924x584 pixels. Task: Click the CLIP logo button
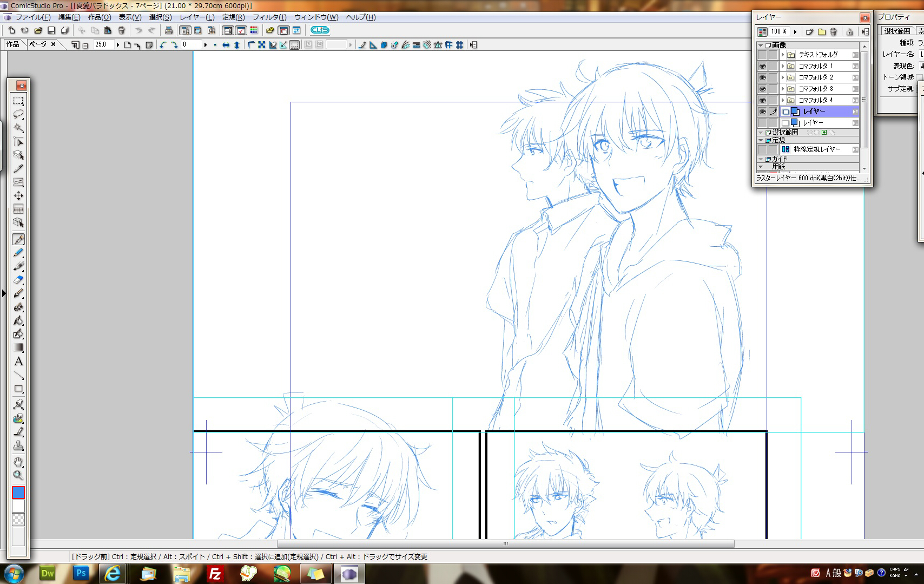click(320, 30)
